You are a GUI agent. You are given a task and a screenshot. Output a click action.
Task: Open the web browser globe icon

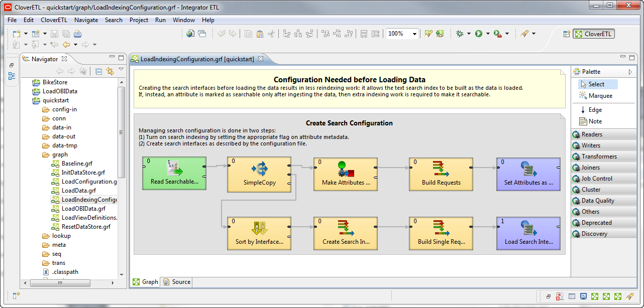coord(190,34)
